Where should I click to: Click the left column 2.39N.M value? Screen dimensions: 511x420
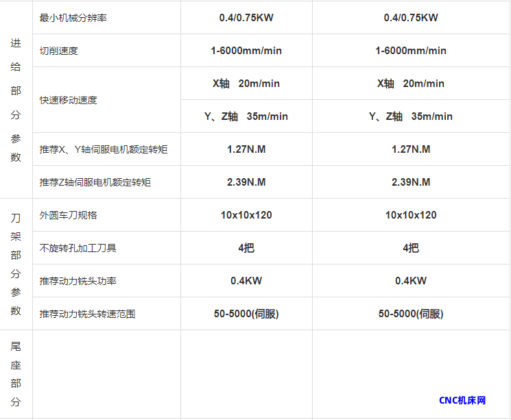pyautogui.click(x=246, y=182)
